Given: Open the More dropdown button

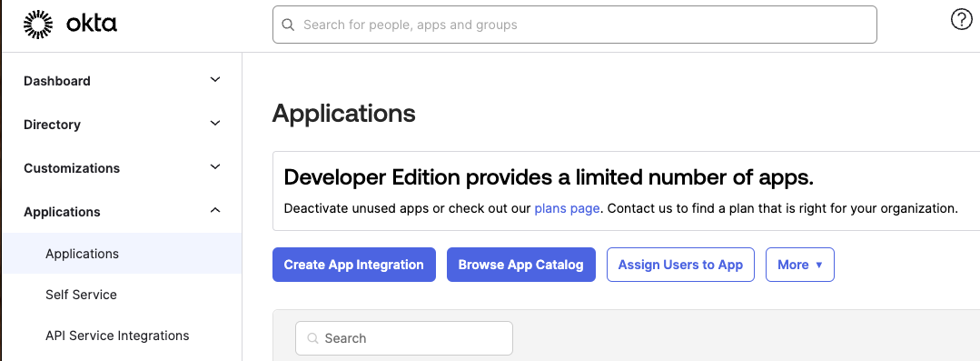Looking at the screenshot, I should 800,265.
